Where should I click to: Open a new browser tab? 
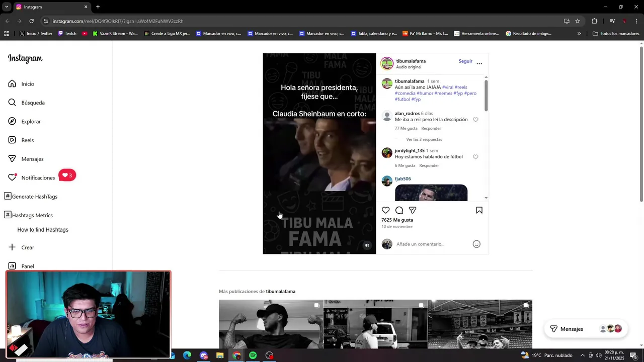pos(98,7)
